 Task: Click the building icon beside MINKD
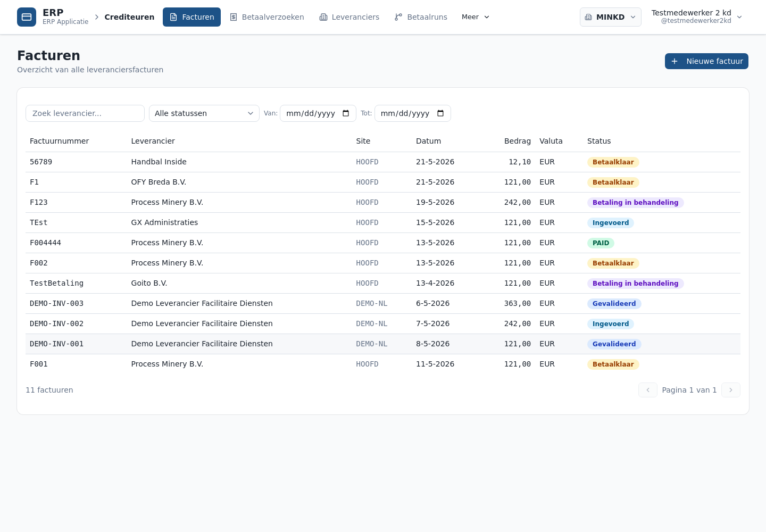click(x=588, y=17)
